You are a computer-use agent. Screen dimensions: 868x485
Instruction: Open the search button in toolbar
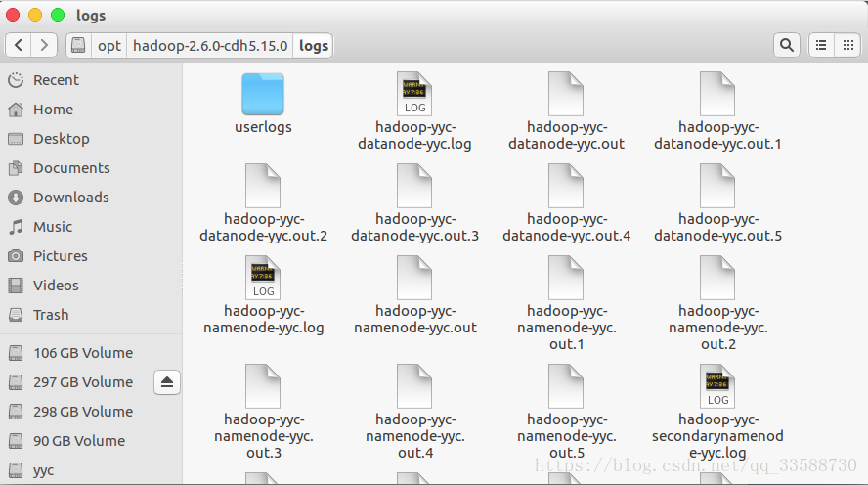[787, 45]
